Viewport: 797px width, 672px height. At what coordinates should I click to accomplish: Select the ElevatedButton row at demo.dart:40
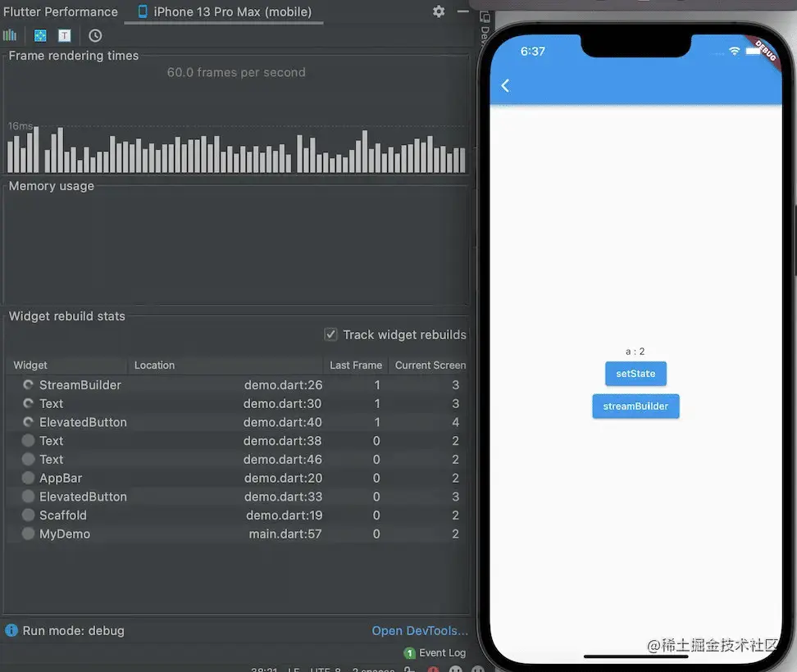237,422
